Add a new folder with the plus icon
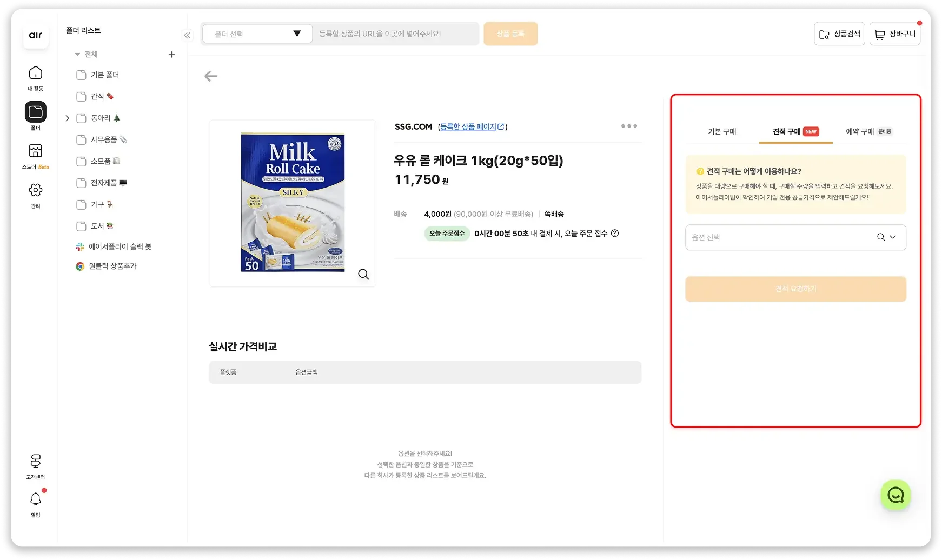 [x=171, y=54]
